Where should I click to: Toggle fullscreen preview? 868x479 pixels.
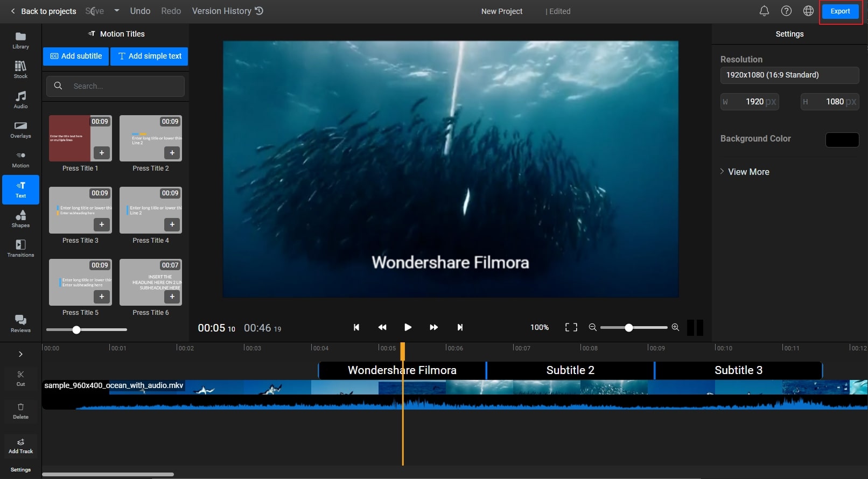pos(571,327)
